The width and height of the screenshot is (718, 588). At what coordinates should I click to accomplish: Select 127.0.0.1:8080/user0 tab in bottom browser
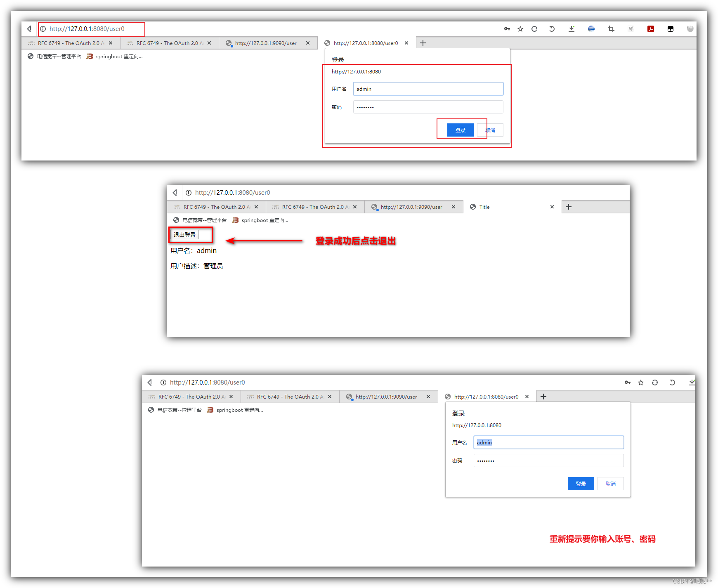point(487,397)
